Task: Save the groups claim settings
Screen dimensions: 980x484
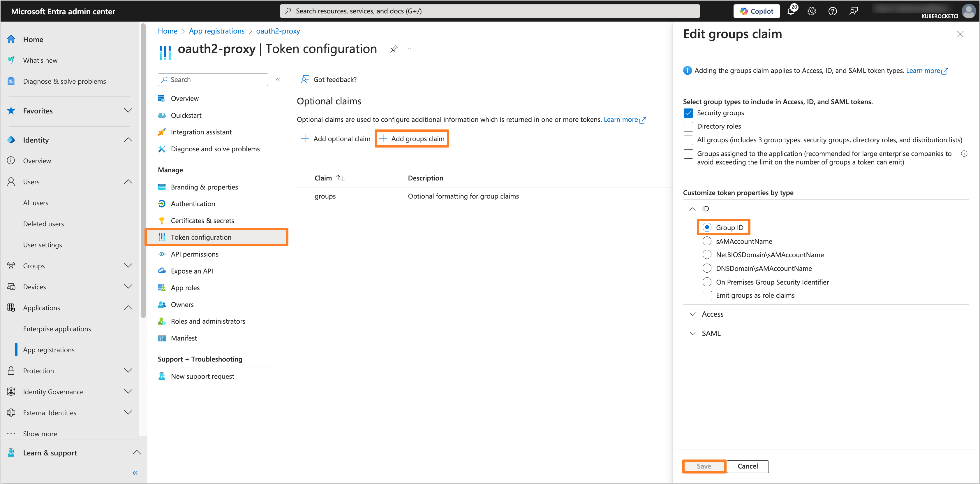Action: pos(704,466)
